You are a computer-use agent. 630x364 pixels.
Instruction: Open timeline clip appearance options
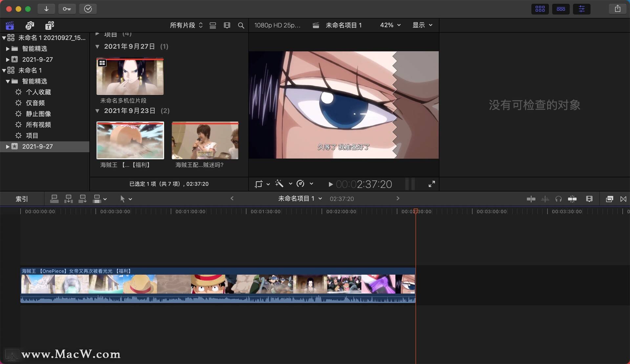click(589, 199)
